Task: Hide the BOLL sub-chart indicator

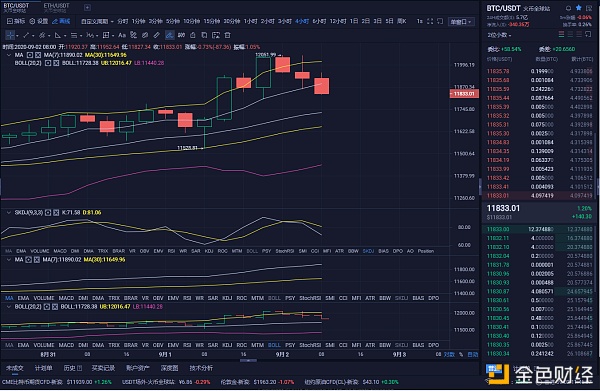Action: [47, 307]
